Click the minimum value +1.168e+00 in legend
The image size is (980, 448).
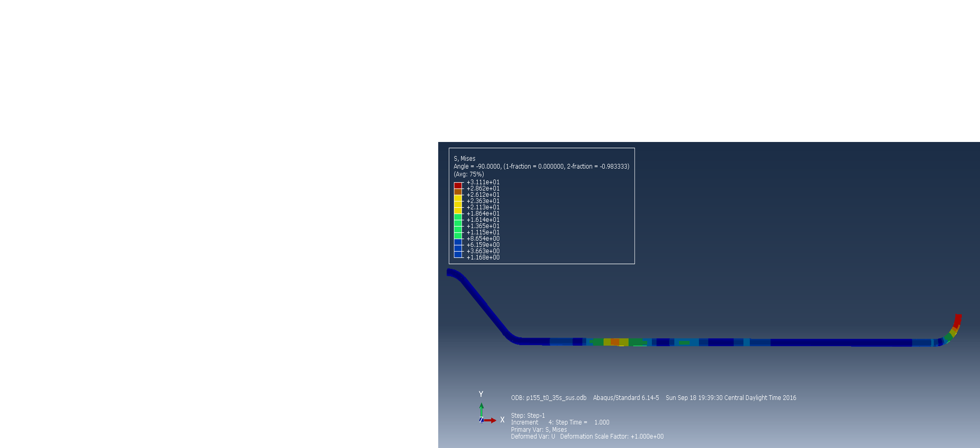(483, 257)
